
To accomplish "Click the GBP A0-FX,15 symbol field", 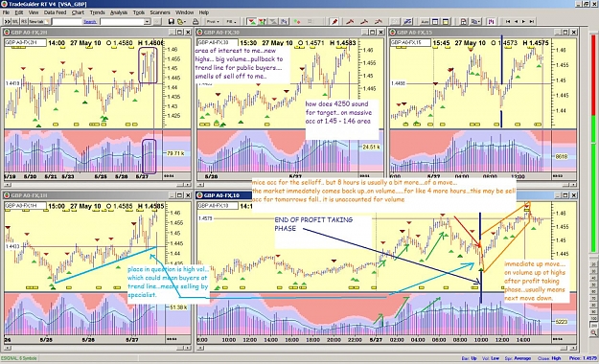I will [410, 43].
